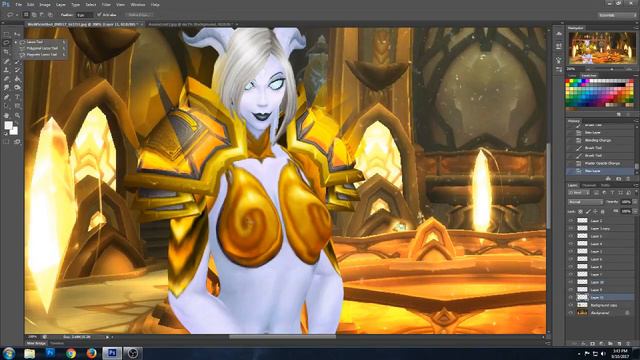
Task: Click Lock image pixels brush icon
Action: 588,211
